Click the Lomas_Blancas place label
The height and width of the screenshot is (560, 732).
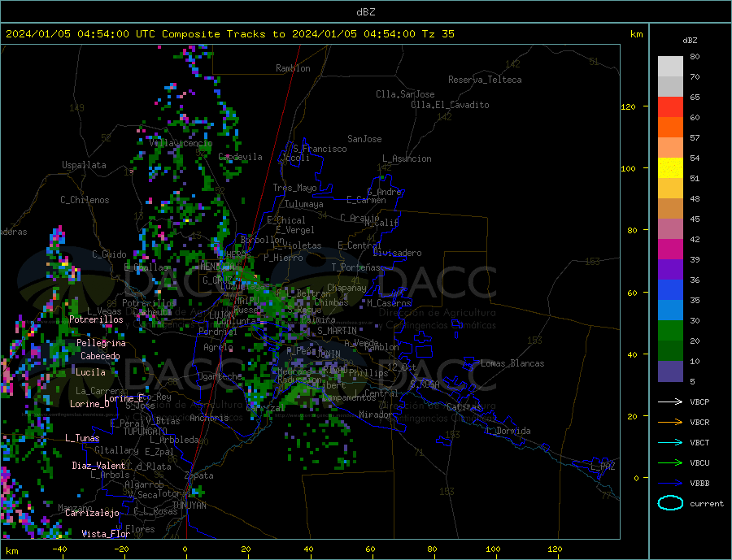(512, 363)
